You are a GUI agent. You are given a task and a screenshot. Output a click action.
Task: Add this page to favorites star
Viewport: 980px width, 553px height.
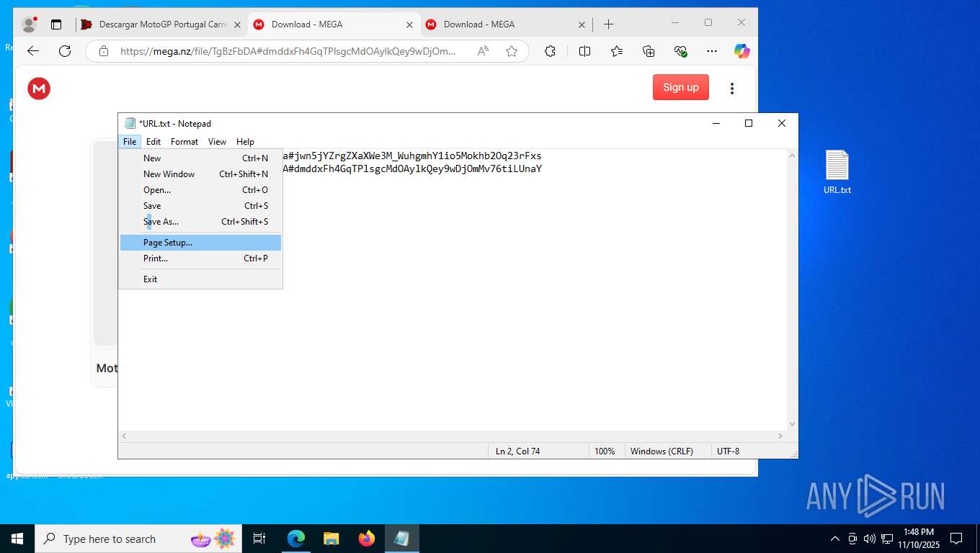tap(512, 51)
